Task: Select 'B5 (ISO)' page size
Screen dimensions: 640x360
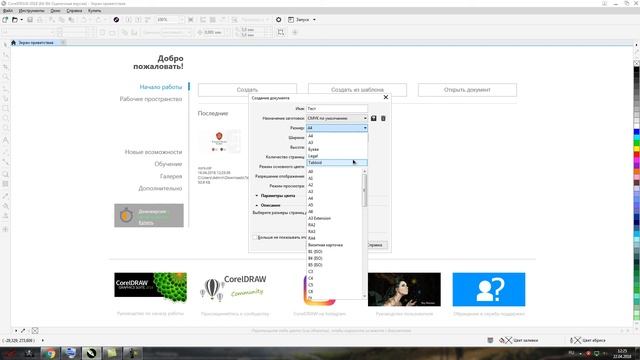Action: tap(335, 265)
